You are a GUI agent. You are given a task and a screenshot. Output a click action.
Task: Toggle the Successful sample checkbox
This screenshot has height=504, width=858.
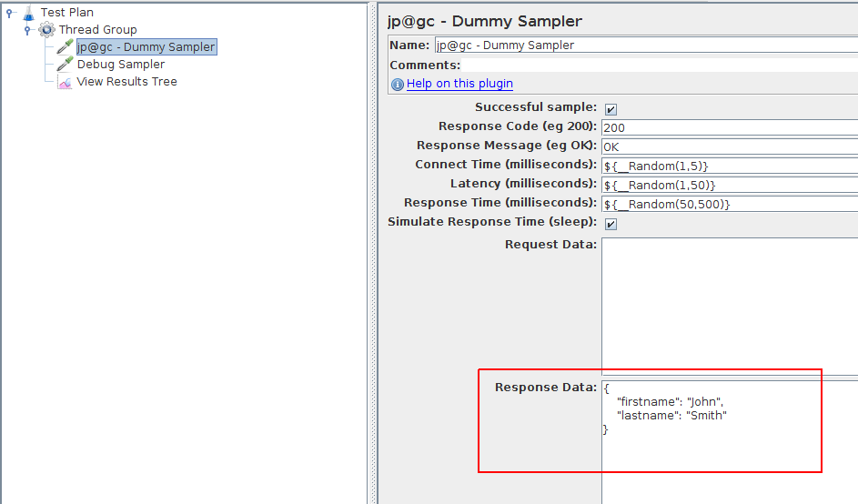(x=611, y=109)
